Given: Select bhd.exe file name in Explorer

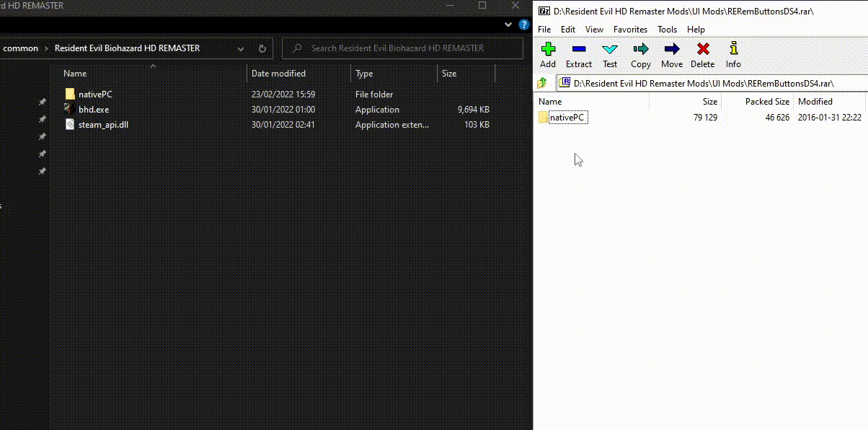Looking at the screenshot, I should [94, 109].
